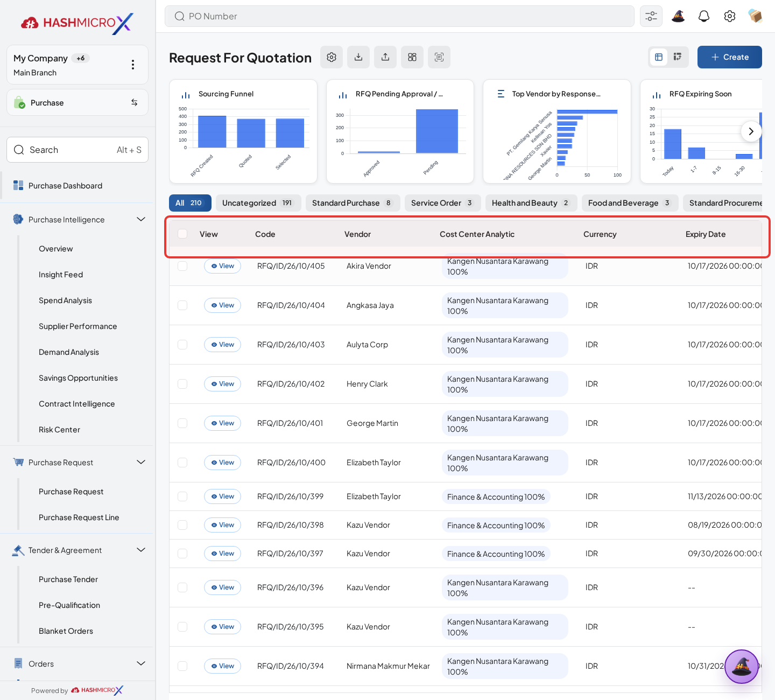Open the top-bar settings gear icon
Image resolution: width=775 pixels, height=700 pixels.
pyautogui.click(x=730, y=16)
